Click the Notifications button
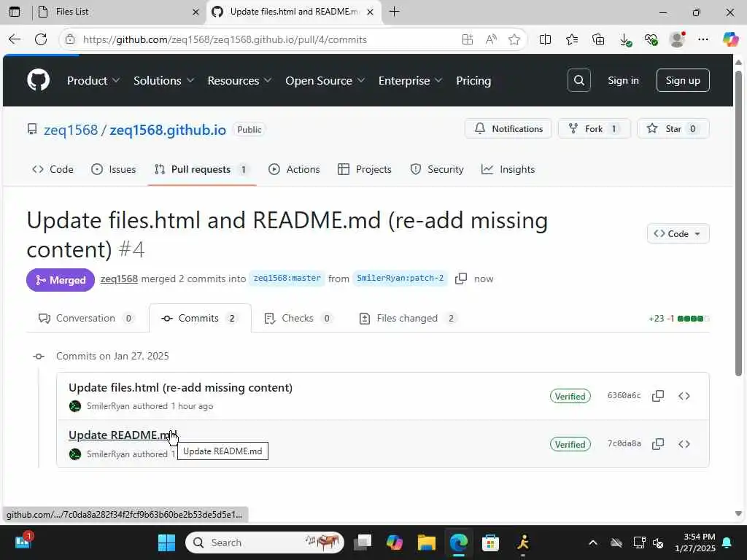This screenshot has height=560, width=747. click(508, 128)
